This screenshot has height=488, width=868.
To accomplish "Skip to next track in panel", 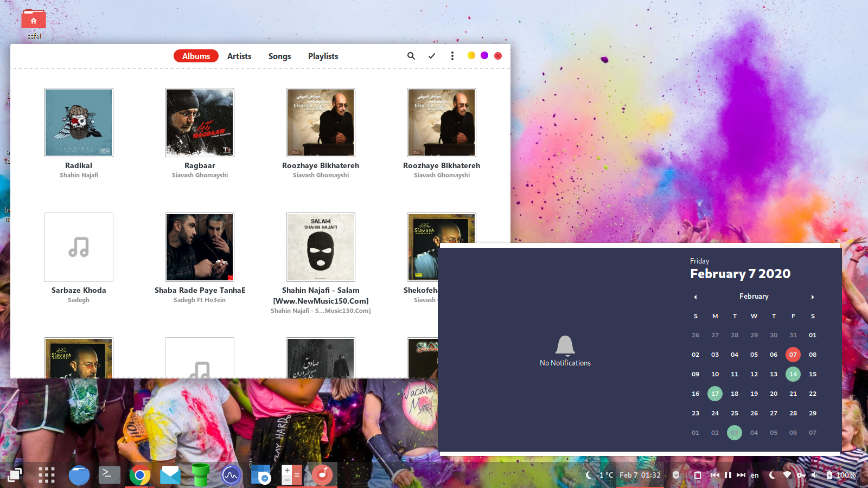I will click(741, 475).
